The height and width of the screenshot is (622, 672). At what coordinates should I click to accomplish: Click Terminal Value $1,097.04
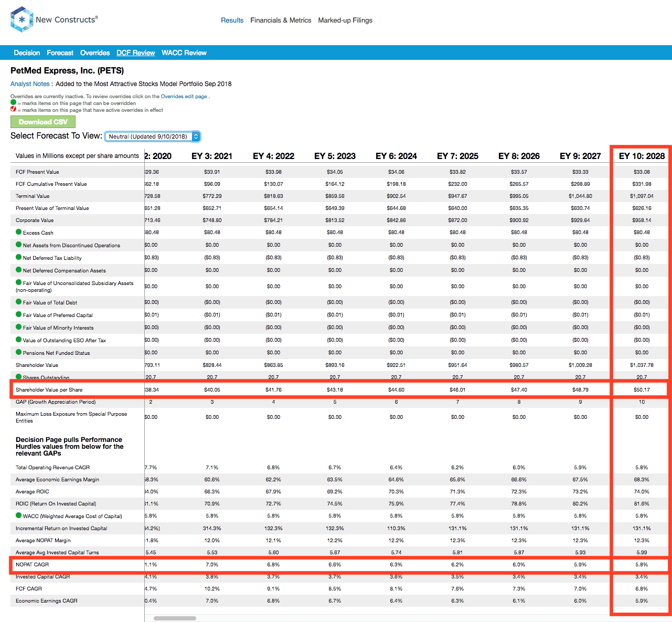tap(642, 196)
